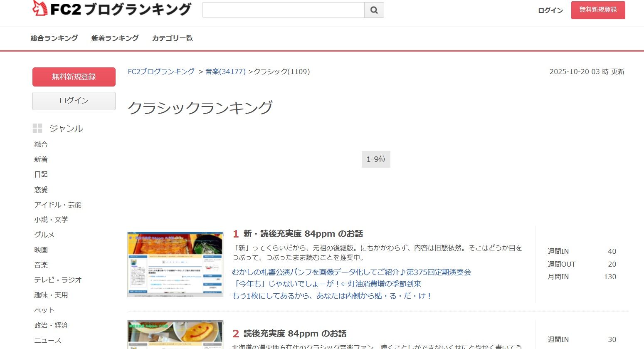Select 映画 genre in sidebar
This screenshot has width=644, height=349.
41,250
